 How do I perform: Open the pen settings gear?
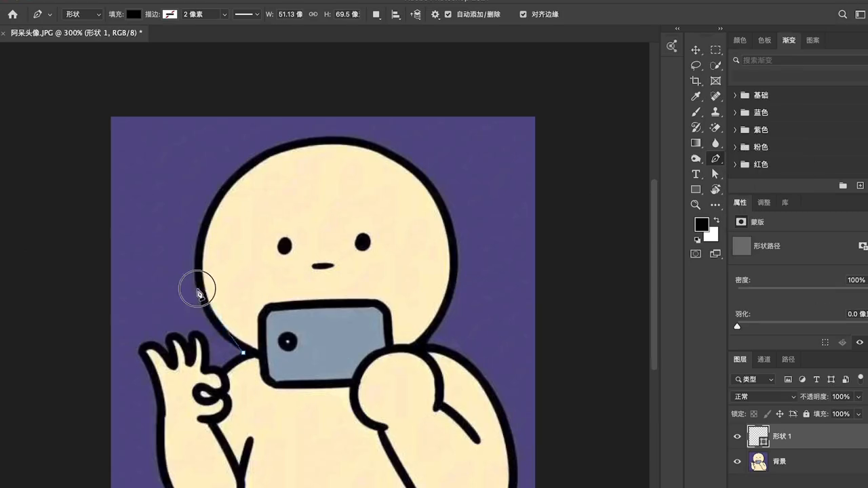435,14
